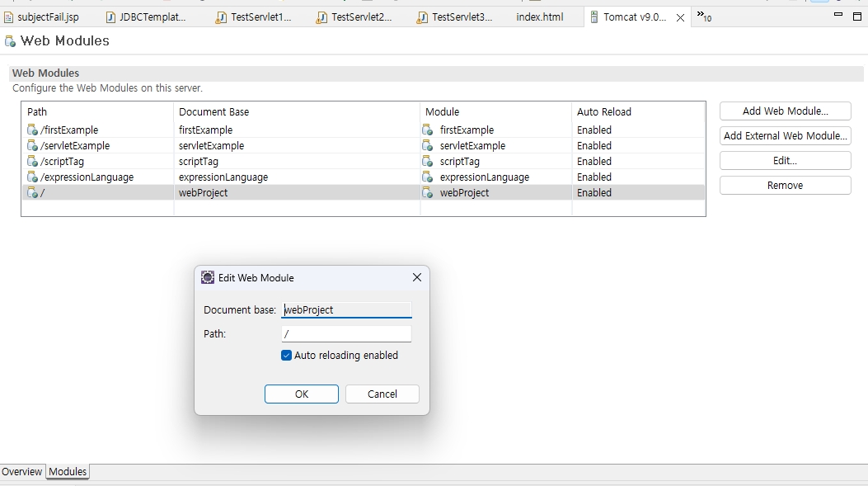Click the Auto Reload column header
868x486 pixels.
638,112
